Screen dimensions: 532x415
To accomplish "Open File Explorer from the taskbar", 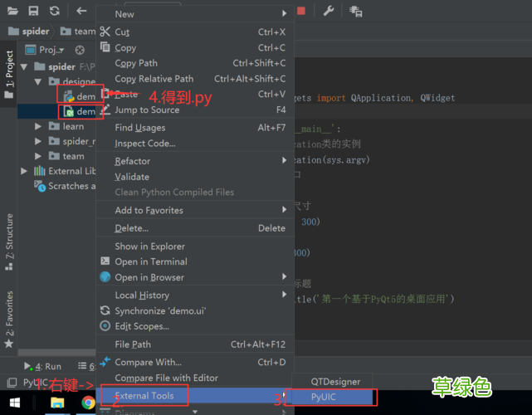I will point(58,403).
